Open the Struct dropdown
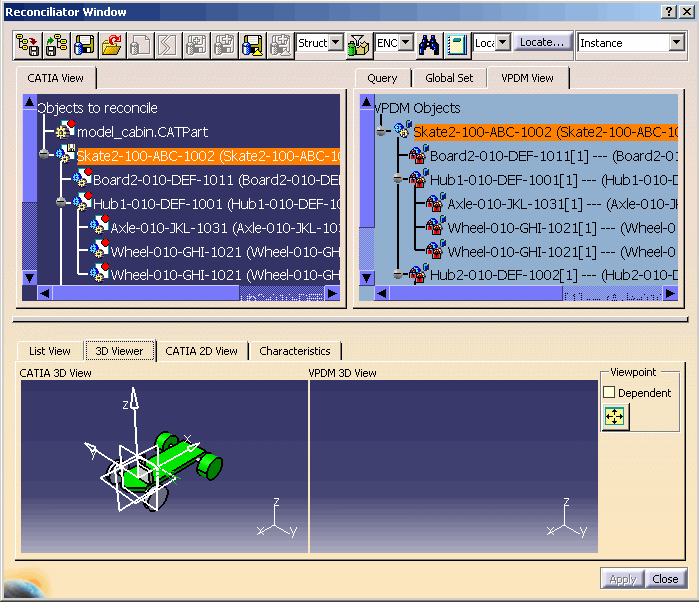 337,43
